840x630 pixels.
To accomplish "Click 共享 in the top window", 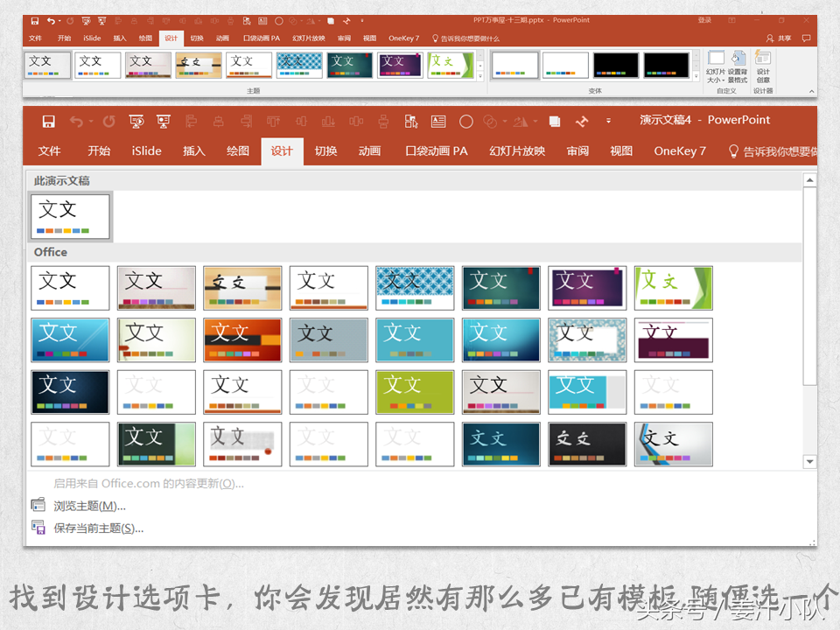I will [779, 38].
